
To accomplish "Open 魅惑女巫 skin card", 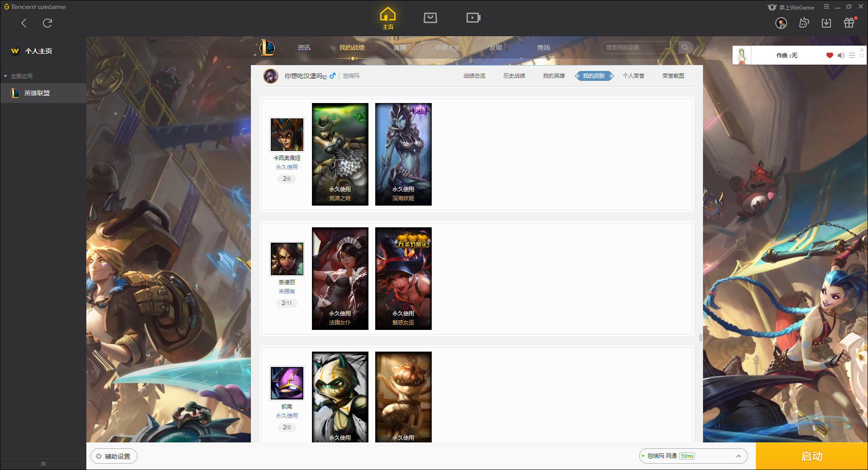I will [x=403, y=278].
